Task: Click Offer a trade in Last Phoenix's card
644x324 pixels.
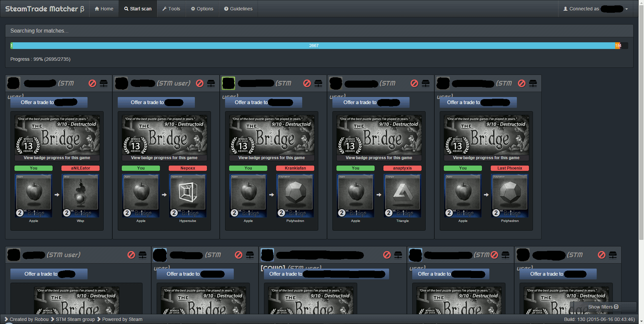Action: pyautogui.click(x=478, y=102)
